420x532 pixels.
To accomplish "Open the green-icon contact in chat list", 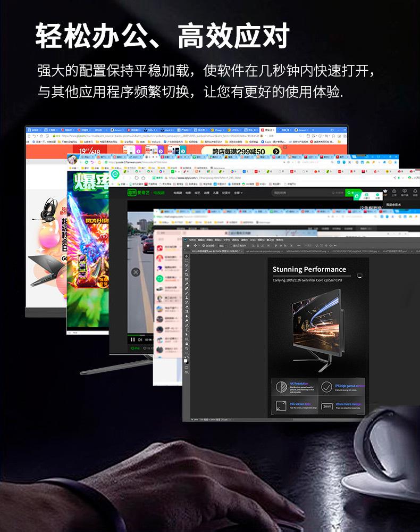I will click(x=159, y=278).
